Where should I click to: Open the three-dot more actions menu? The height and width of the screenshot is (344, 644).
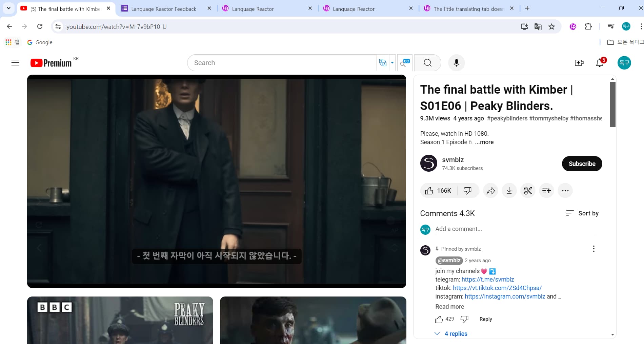coord(565,191)
